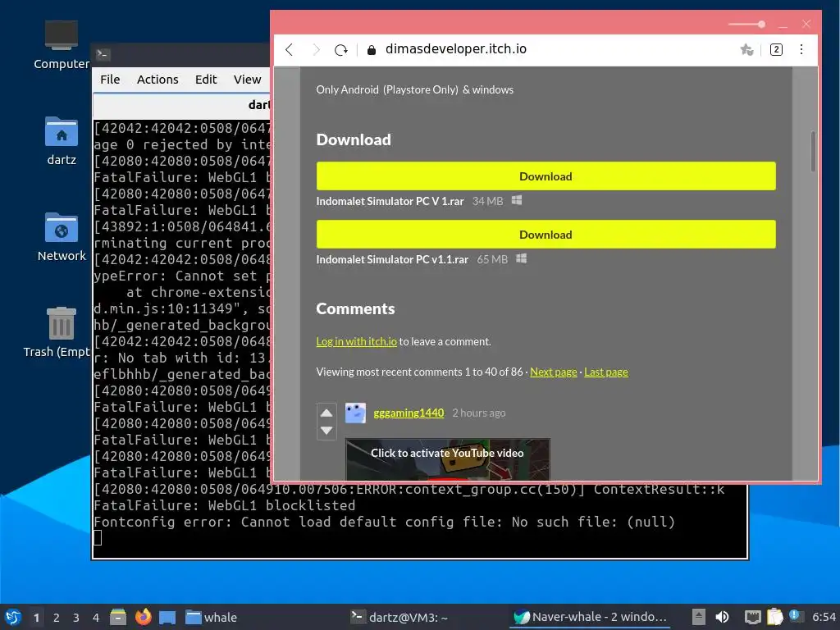This screenshot has height=630, width=840.
Task: Click Windows icon next to 65 MB
Action: pyautogui.click(x=521, y=258)
